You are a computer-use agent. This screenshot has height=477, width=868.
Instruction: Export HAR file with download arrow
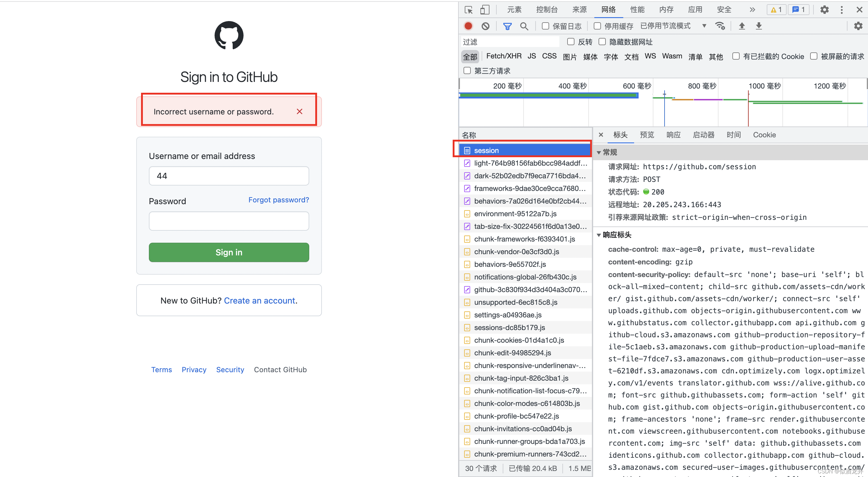coord(759,26)
